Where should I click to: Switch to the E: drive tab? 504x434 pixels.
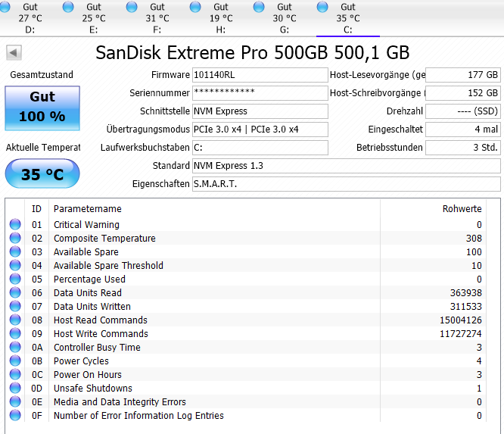tap(94, 18)
